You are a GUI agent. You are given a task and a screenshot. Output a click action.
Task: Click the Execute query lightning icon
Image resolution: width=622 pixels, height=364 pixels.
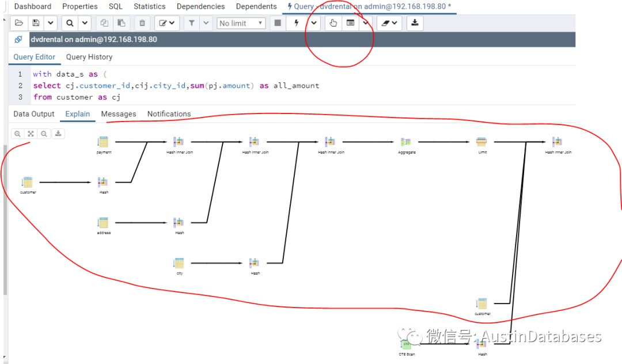coord(297,23)
